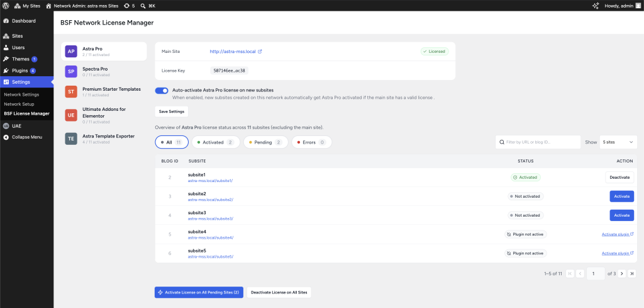Open subsite4 URL link
Screen dimensions: 644x308
[211, 237]
